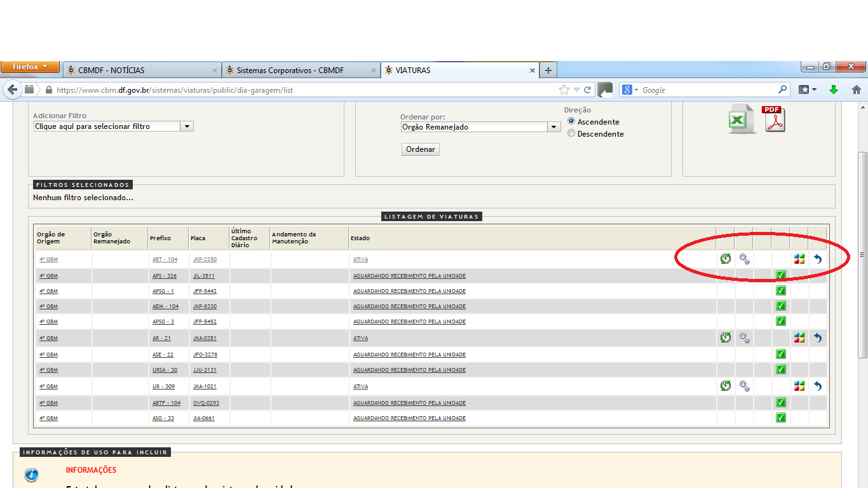
Task: Click the blue return arrow for ABT - 104
Action: click(818, 259)
